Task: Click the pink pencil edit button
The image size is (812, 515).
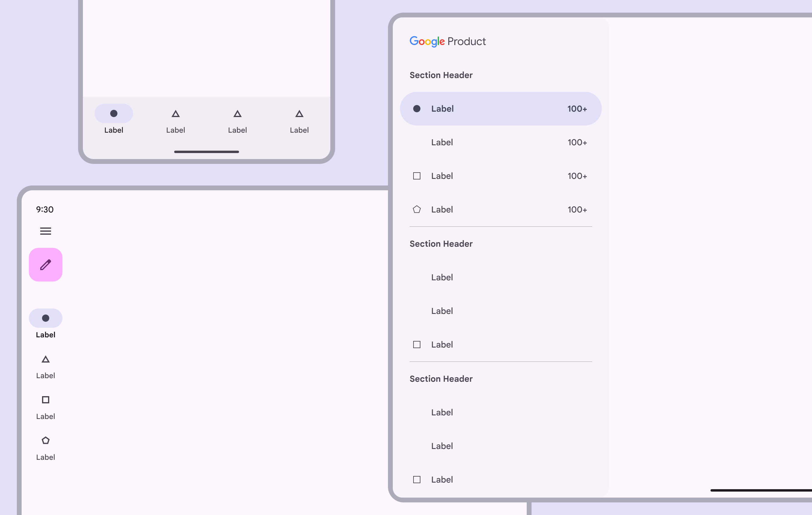Action: [46, 265]
